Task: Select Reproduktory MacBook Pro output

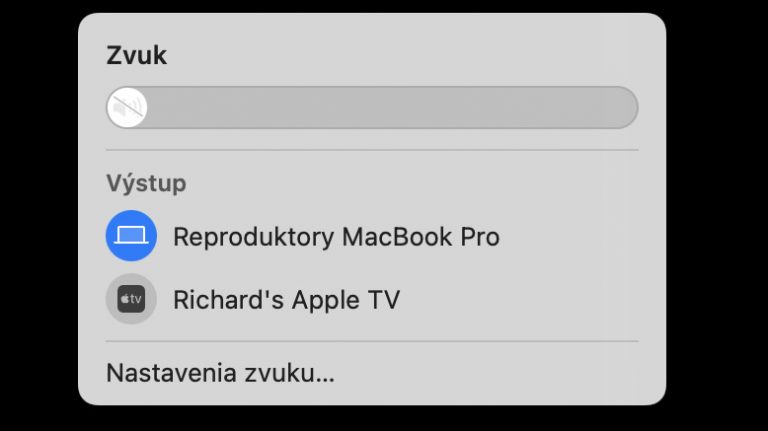Action: (x=372, y=236)
